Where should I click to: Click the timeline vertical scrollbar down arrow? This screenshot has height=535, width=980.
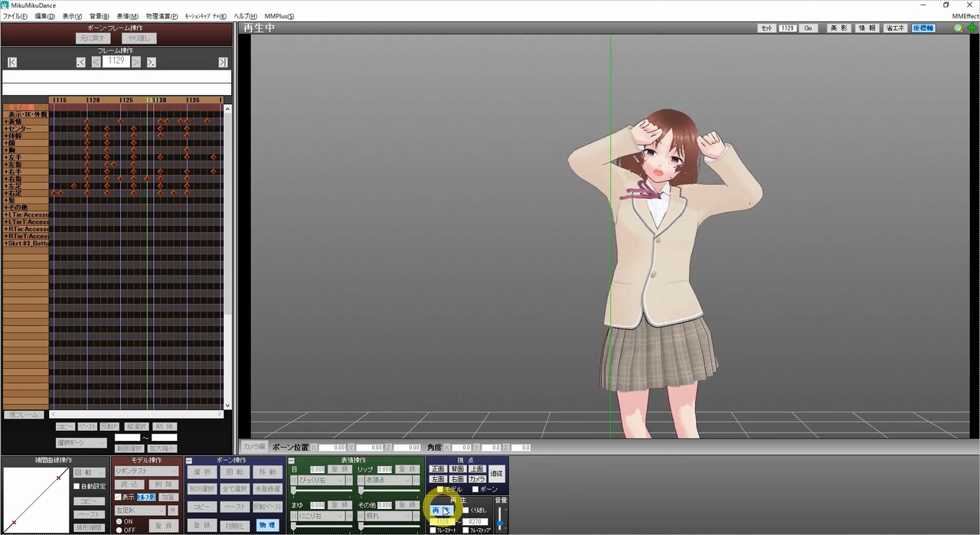point(227,406)
